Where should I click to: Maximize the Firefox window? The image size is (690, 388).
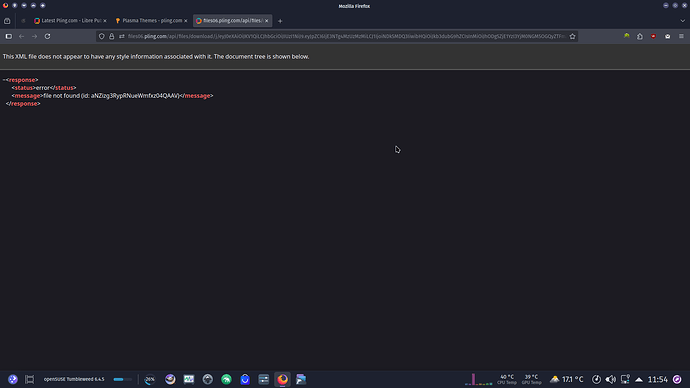click(x=675, y=6)
